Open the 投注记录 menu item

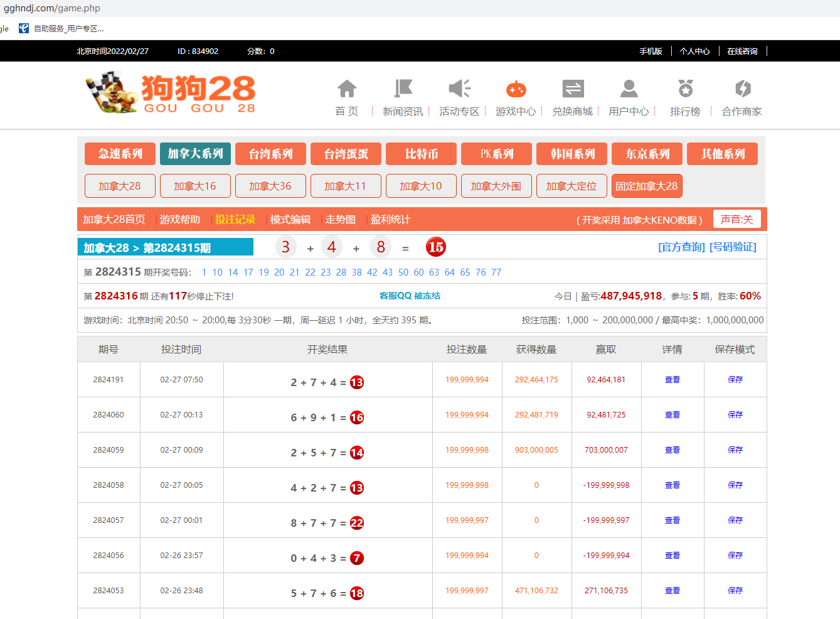pyautogui.click(x=235, y=220)
